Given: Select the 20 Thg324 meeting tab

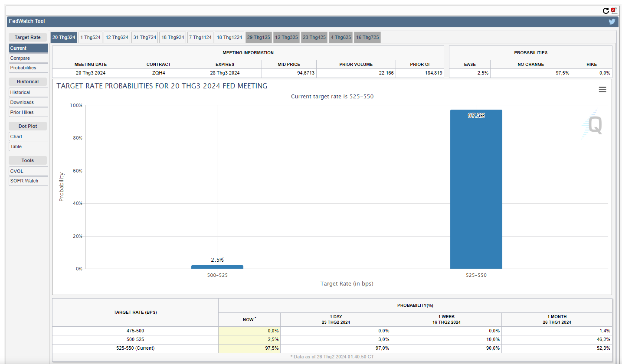Looking at the screenshot, I should click(x=64, y=37).
